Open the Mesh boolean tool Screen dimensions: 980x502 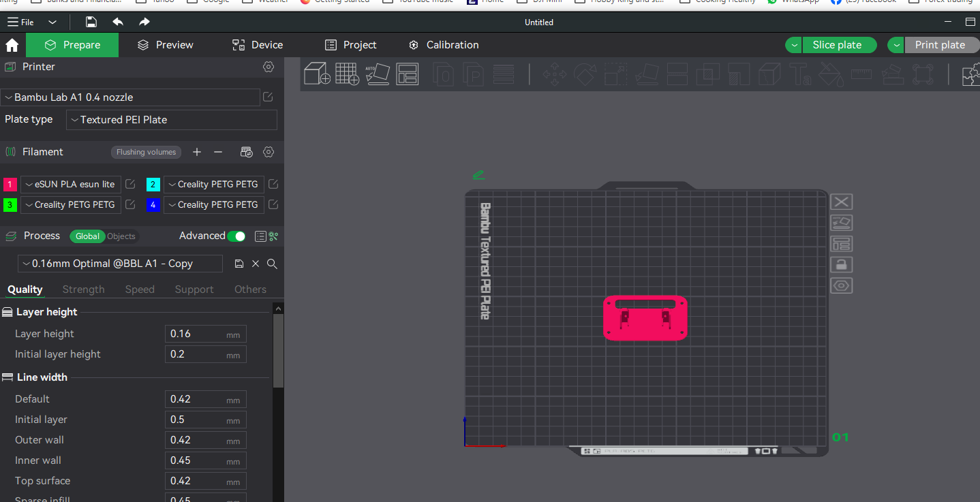pos(708,74)
